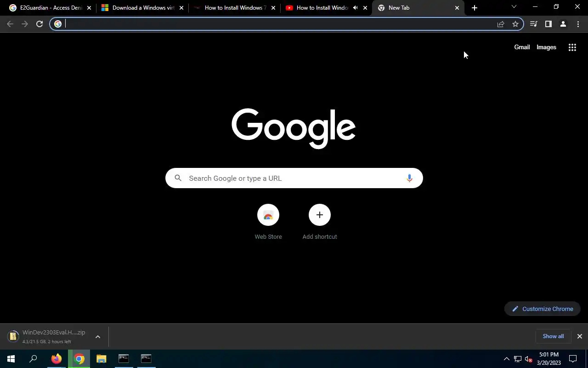This screenshot has width=588, height=368.
Task: Open the media controls icon in the toolbar
Action: pos(533,24)
